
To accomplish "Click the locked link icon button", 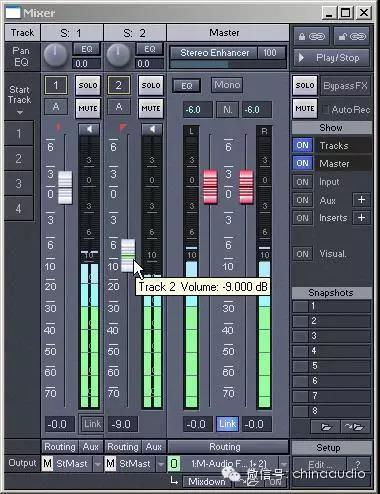I will (x=312, y=36).
